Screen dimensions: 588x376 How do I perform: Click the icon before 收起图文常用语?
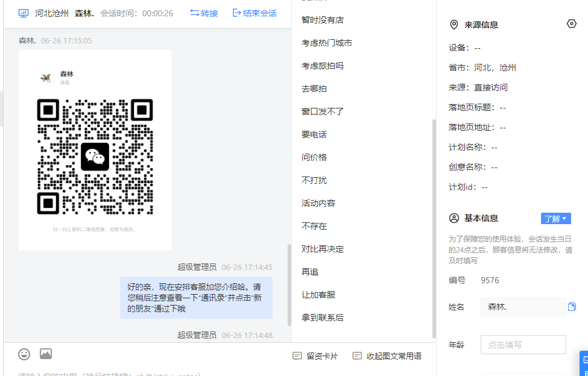357,356
